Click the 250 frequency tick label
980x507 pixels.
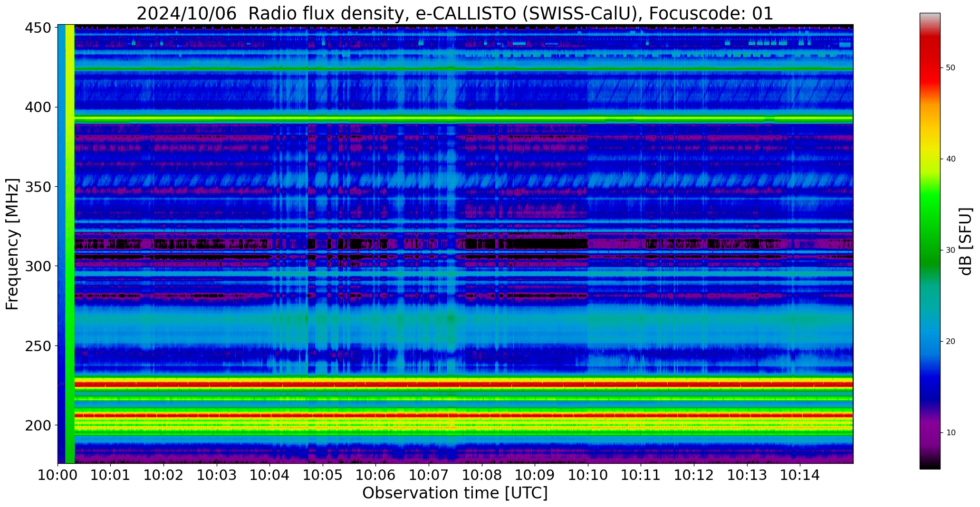[x=38, y=346]
